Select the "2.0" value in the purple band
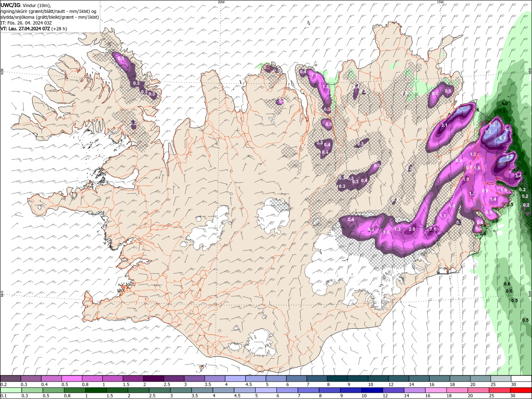Image resolution: width=532 pixels, height=399 pixels. pyautogui.click(x=412, y=229)
